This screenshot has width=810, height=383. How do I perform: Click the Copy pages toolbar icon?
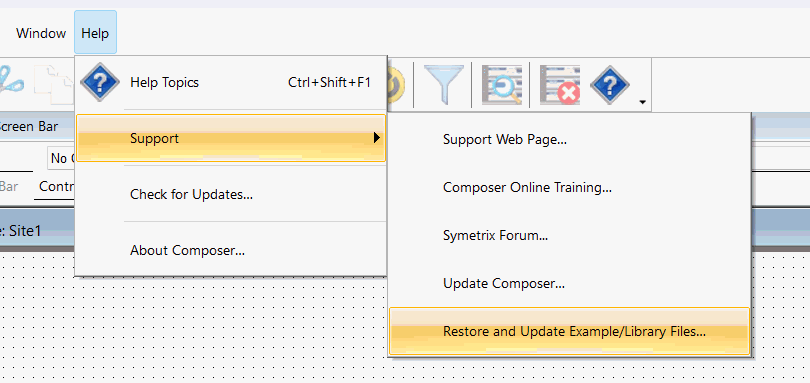pos(54,84)
